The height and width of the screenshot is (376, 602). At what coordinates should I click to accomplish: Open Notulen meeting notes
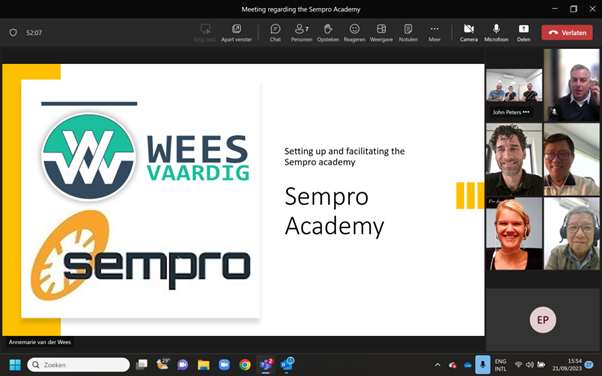[x=408, y=33]
